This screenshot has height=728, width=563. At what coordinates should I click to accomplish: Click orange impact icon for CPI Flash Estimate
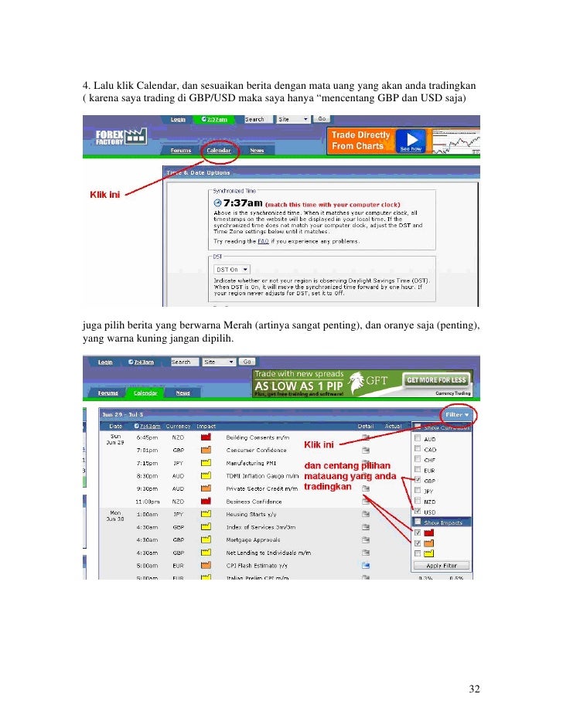206,566
